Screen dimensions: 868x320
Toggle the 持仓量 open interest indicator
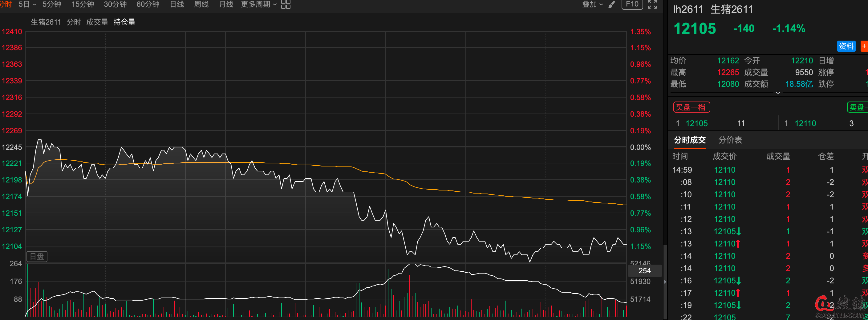(x=124, y=22)
